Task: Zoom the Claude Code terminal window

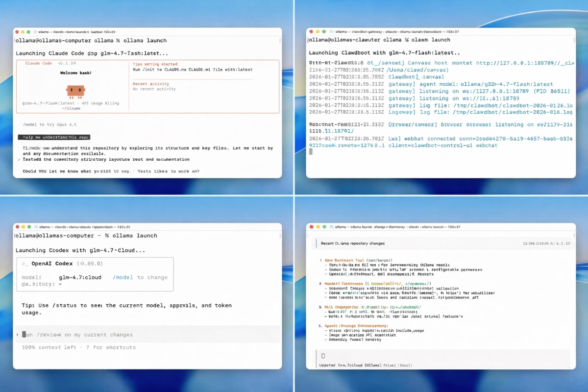Action: [28, 31]
